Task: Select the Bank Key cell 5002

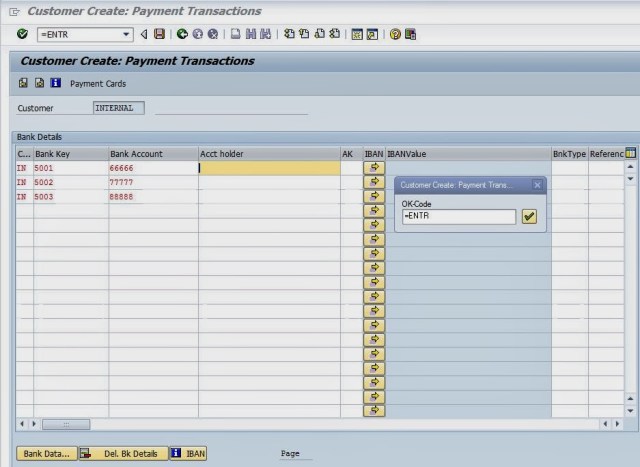Action: pyautogui.click(x=71, y=182)
